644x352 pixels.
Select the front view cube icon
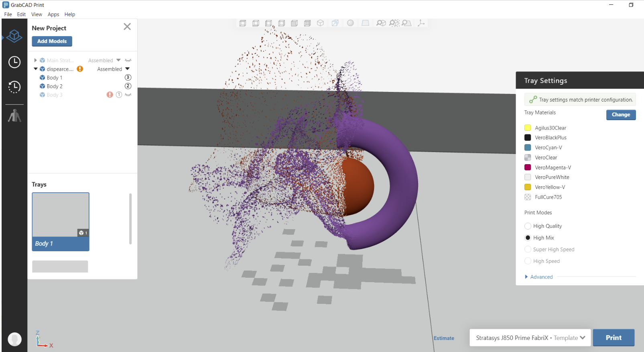[x=243, y=23]
